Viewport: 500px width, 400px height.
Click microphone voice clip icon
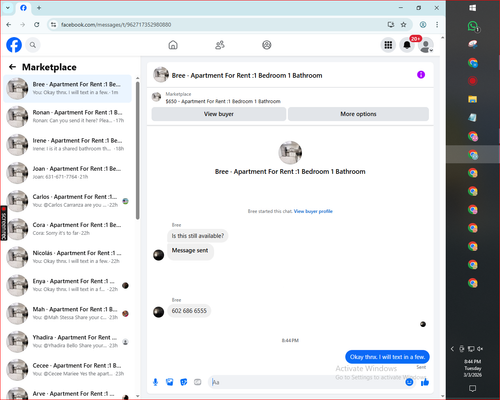pyautogui.click(x=155, y=382)
